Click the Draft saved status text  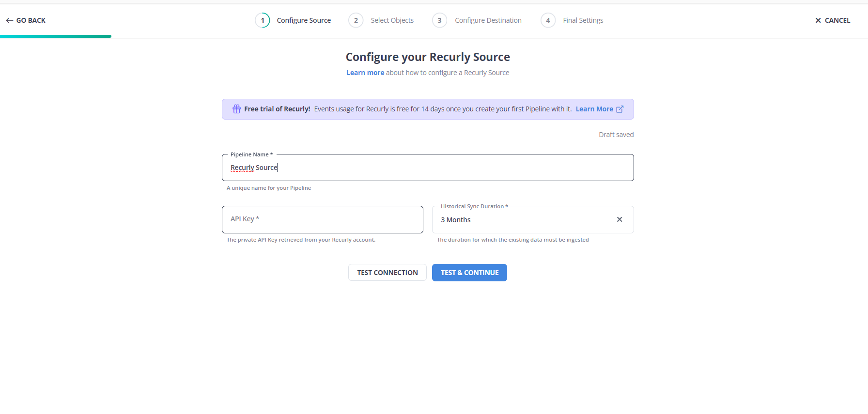pyautogui.click(x=616, y=135)
